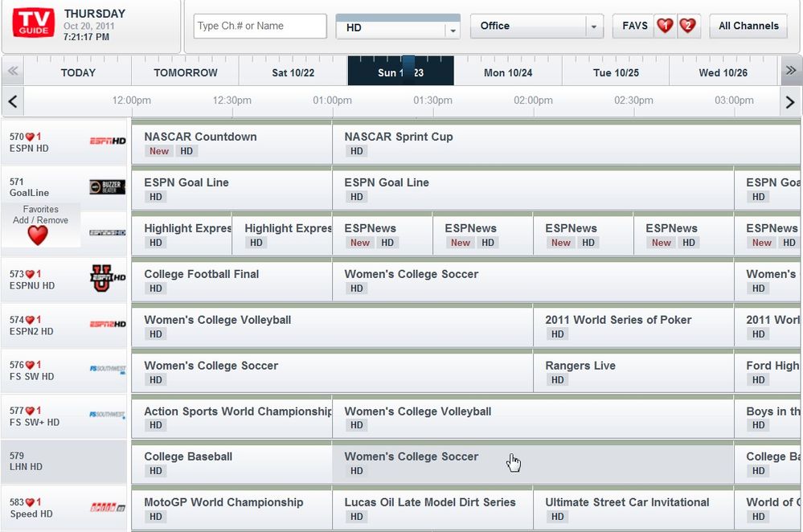Toggle favorite heart on 573 ESPNU HD
This screenshot has height=532, width=803.
click(x=30, y=274)
